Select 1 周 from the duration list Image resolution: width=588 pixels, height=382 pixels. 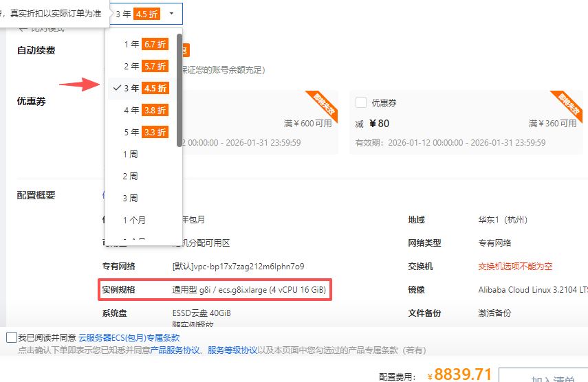[x=130, y=155]
